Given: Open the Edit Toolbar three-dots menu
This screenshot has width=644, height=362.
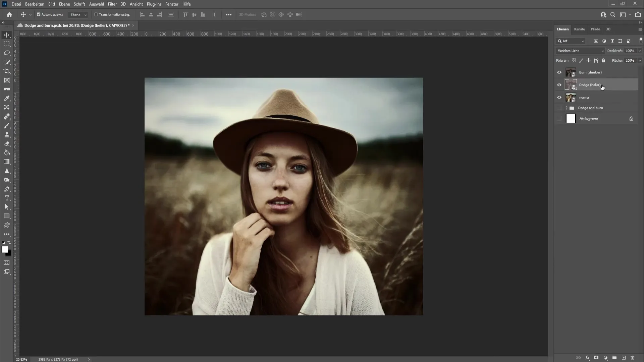Looking at the screenshot, I should (x=7, y=234).
